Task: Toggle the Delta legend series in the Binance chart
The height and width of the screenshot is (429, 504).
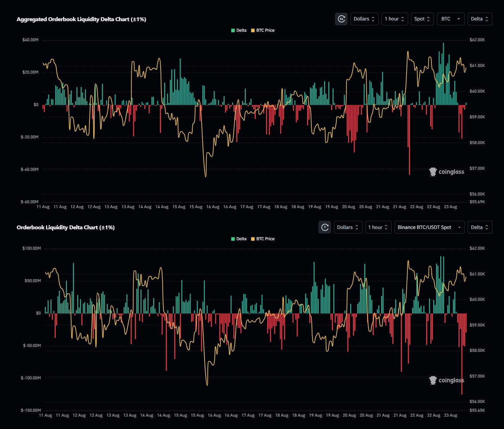Action: [x=239, y=239]
